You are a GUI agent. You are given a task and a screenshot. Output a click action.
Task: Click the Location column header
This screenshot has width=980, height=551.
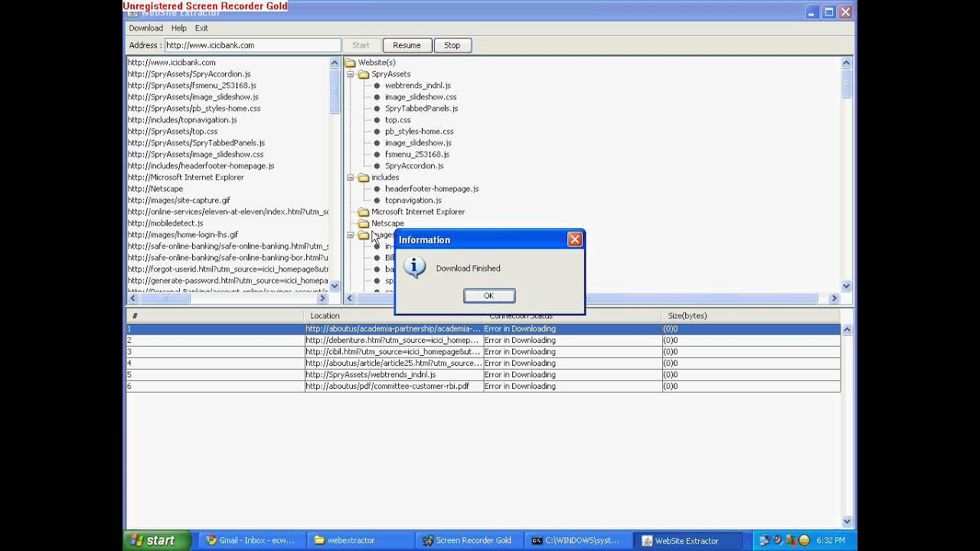tap(393, 315)
